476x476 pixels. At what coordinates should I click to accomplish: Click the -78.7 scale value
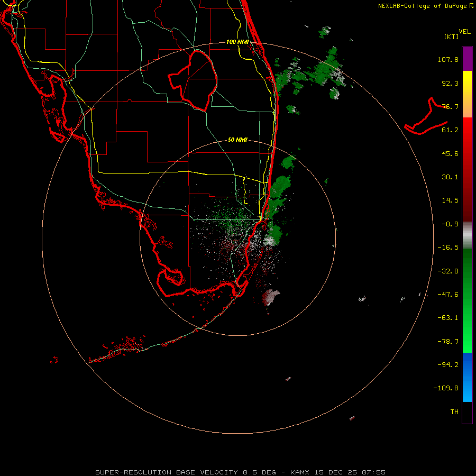448,342
